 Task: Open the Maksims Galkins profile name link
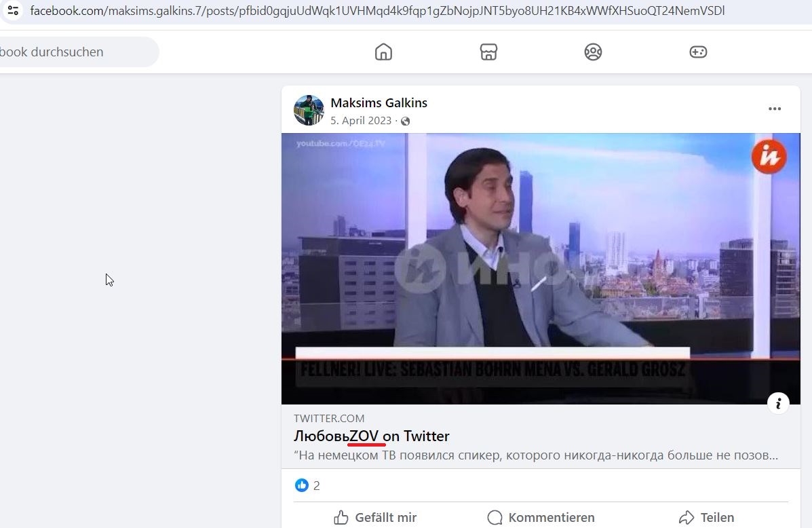379,102
